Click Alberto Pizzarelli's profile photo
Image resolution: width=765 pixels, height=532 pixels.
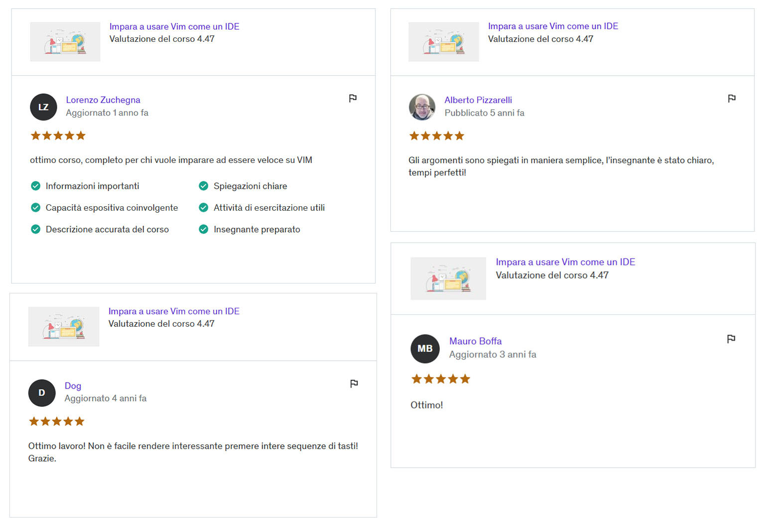click(x=422, y=107)
